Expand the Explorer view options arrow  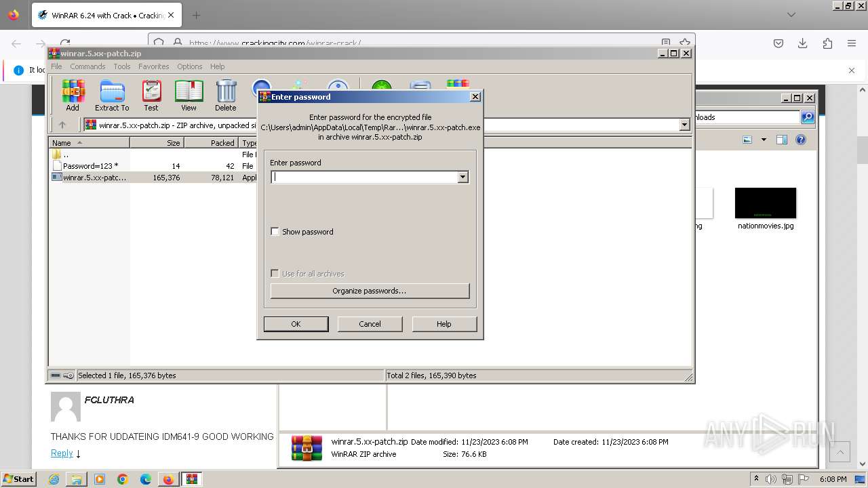pyautogui.click(x=764, y=140)
